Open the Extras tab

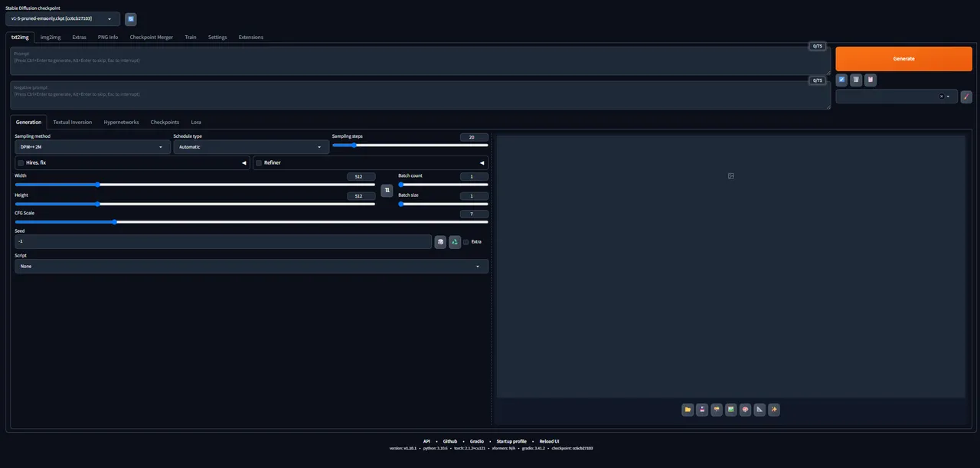(79, 37)
